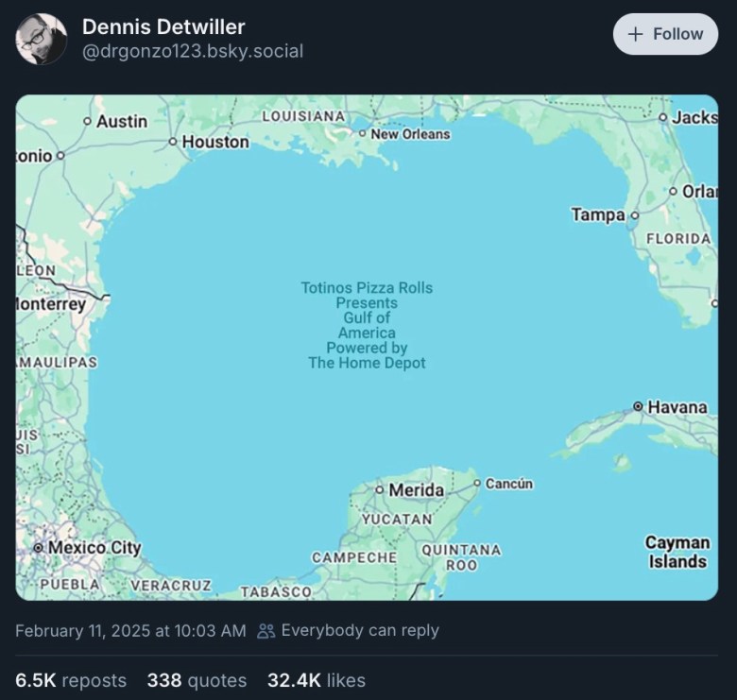Image resolution: width=737 pixels, height=700 pixels.
Task: Click the Houston city dot on the map
Action: click(x=173, y=142)
